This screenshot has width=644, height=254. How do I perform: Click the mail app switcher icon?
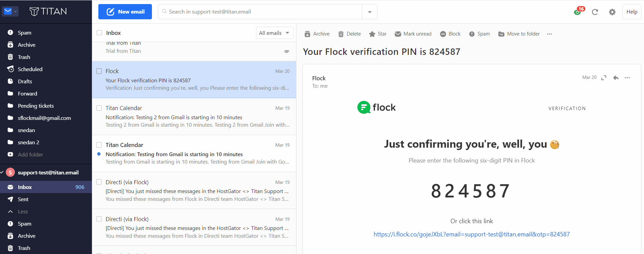click(x=10, y=12)
